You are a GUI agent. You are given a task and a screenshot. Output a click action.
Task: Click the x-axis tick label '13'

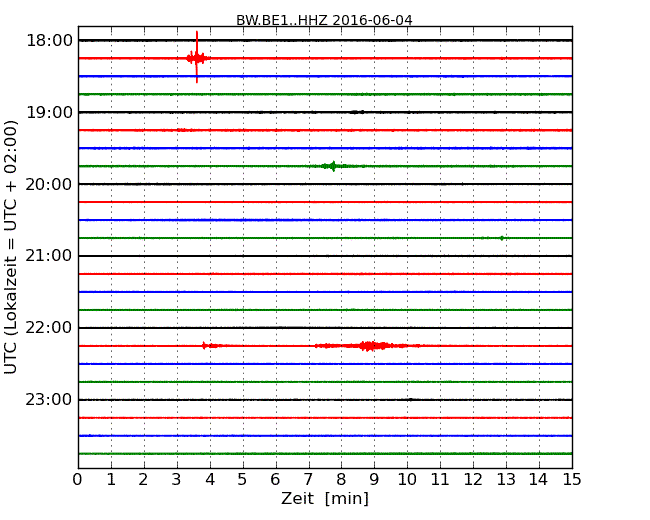[506, 479]
